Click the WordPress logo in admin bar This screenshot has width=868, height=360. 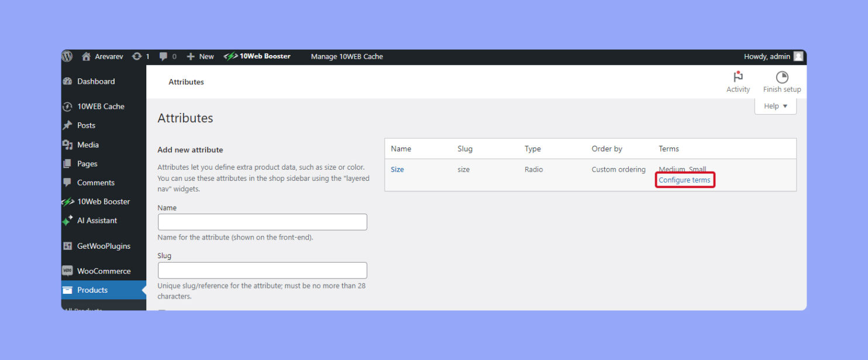67,56
